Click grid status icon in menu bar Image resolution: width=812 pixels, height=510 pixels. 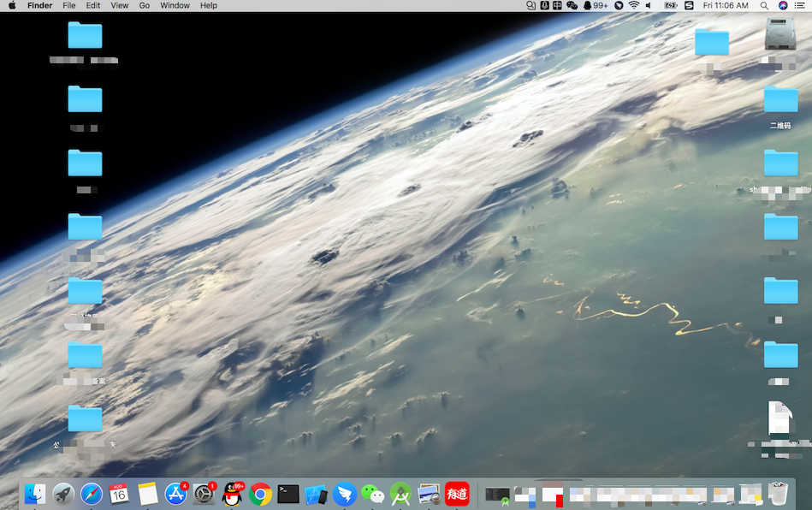[557, 5]
